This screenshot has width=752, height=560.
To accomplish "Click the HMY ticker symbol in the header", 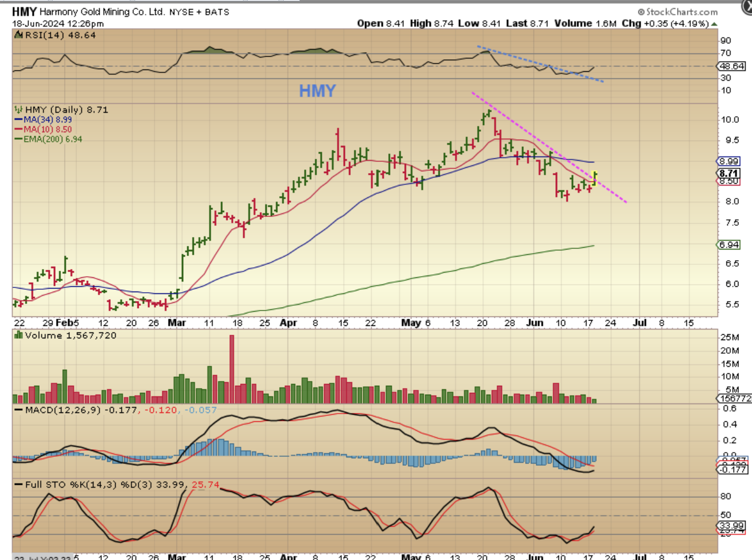I will tap(24, 11).
